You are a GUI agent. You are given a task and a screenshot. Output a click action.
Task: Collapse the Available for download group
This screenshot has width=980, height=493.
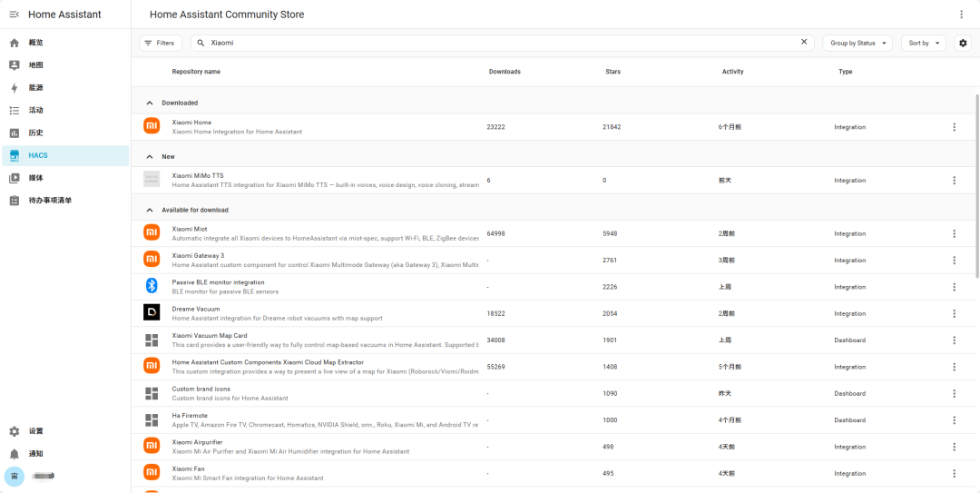coord(150,210)
